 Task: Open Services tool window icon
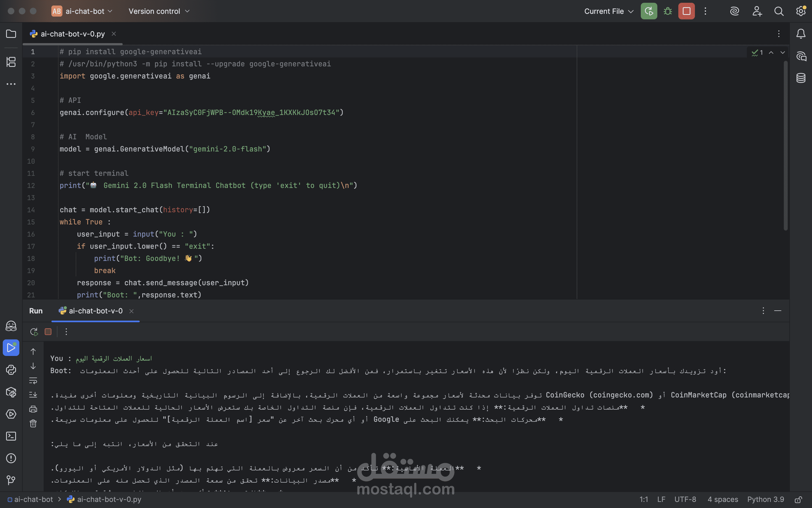coord(11,414)
